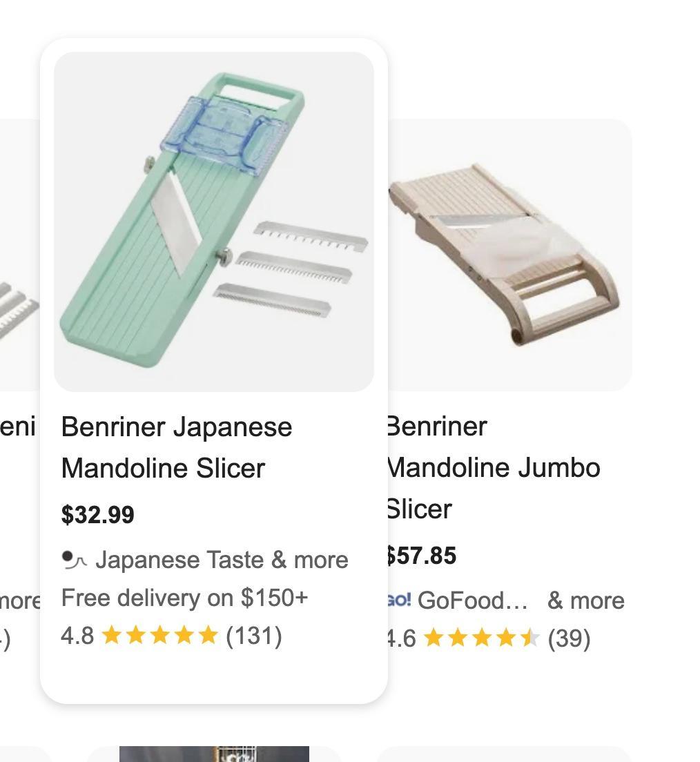Click the dark product thumbnail at the bottom
This screenshot has height=762, width=700.
215,754
